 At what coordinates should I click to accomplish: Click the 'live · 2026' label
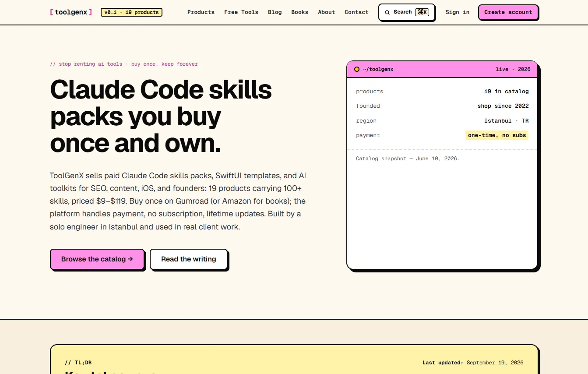[513, 69]
